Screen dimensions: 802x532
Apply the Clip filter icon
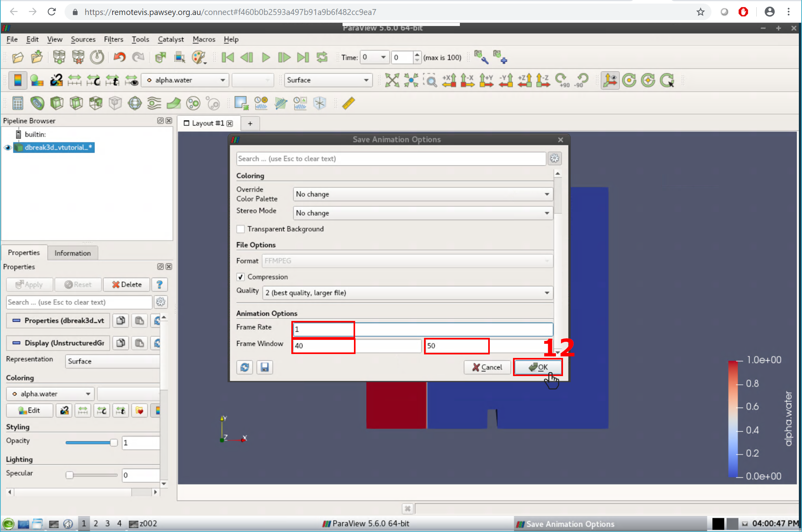pos(57,103)
